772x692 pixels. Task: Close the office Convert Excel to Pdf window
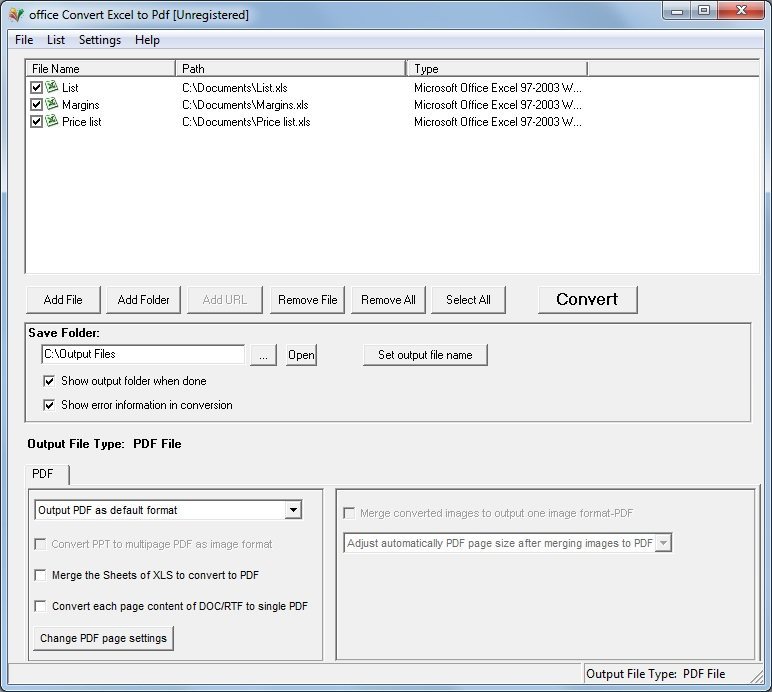(x=741, y=11)
